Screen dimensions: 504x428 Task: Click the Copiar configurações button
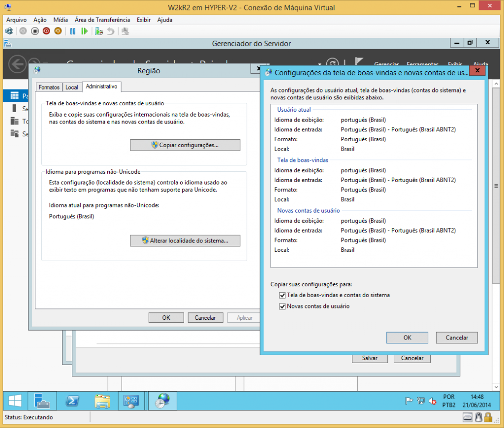[x=185, y=145]
